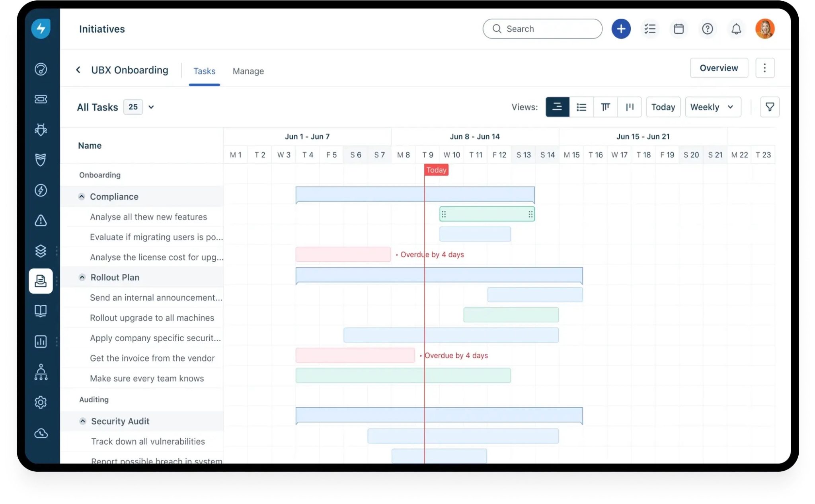815x504 pixels.
Task: Click the filter funnel icon
Action: (770, 107)
